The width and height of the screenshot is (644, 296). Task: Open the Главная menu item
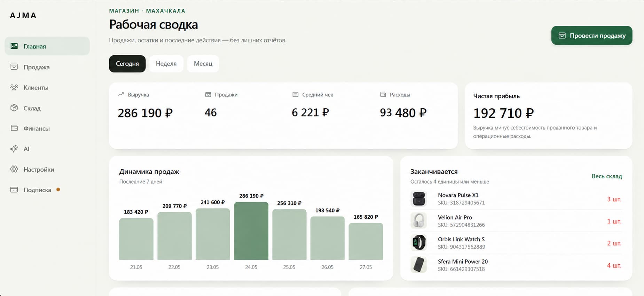(x=47, y=46)
